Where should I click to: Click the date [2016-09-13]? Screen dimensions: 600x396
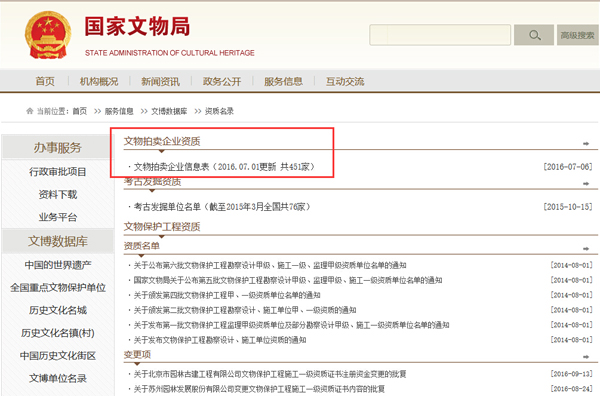[x=571, y=374]
